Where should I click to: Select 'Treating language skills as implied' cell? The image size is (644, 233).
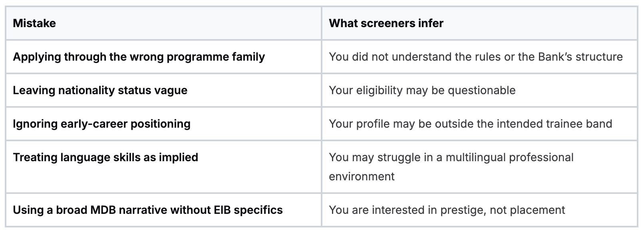click(105, 157)
